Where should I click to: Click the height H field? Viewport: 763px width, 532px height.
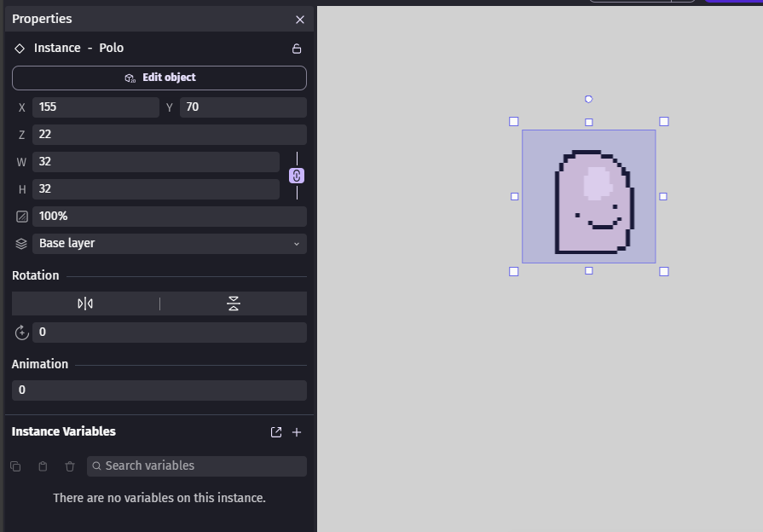pyautogui.click(x=156, y=189)
